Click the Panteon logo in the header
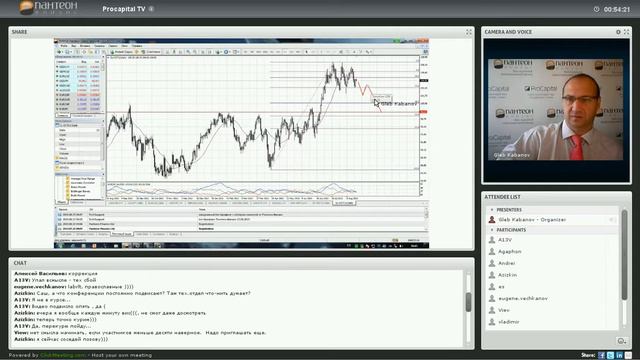 pyautogui.click(x=48, y=8)
